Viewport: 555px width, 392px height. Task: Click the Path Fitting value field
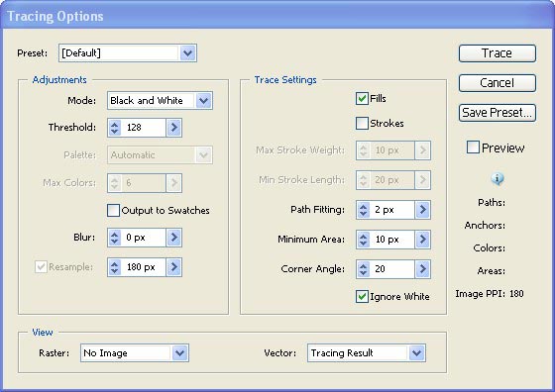(392, 210)
